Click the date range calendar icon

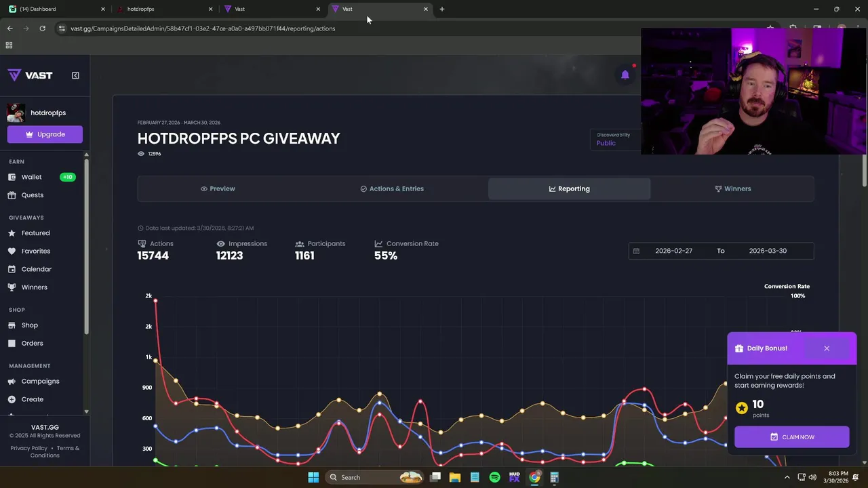point(636,251)
